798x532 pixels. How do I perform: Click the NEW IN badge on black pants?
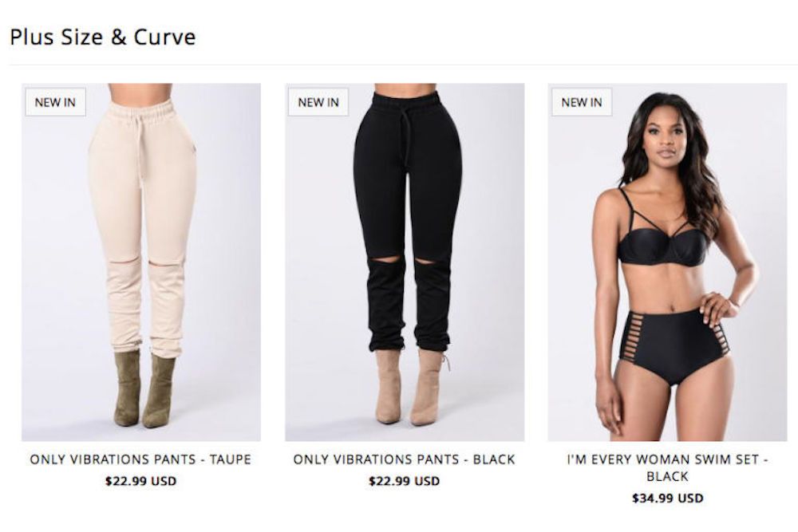[318, 102]
